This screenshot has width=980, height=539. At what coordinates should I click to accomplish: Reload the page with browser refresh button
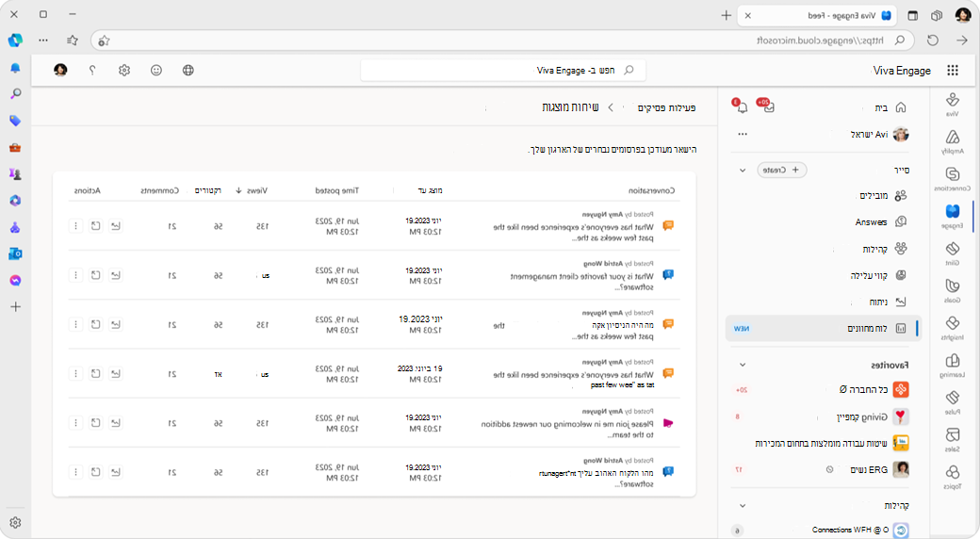(933, 40)
